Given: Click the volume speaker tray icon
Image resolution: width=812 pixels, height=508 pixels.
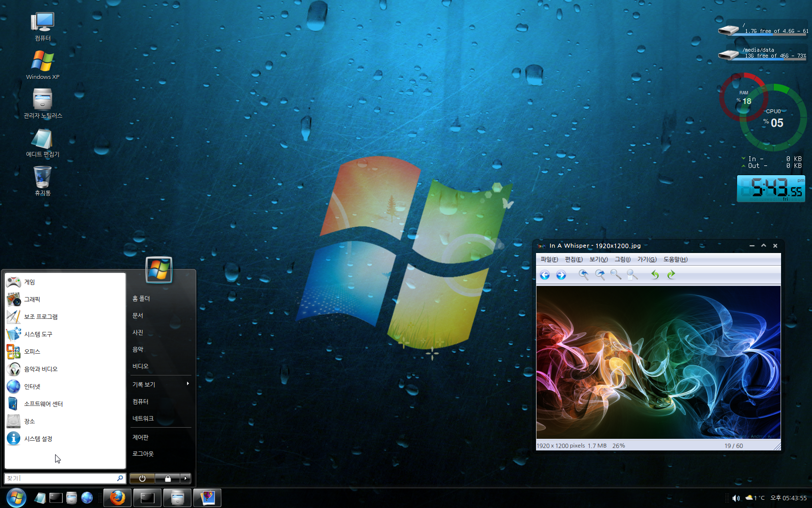Looking at the screenshot, I should click(736, 498).
